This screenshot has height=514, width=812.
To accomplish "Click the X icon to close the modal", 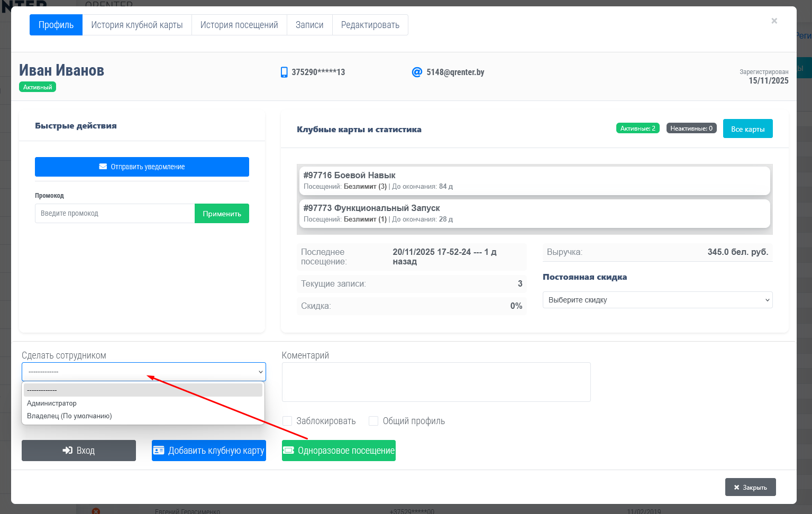I will coord(774,21).
